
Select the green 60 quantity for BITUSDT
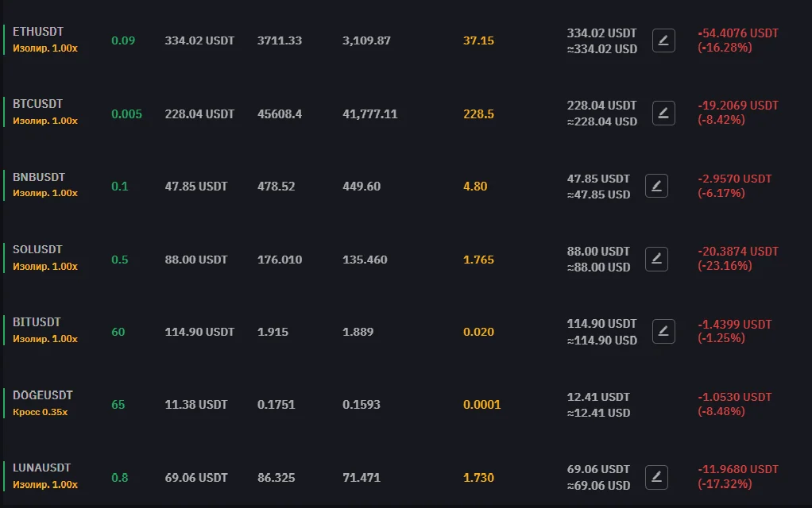[118, 332]
